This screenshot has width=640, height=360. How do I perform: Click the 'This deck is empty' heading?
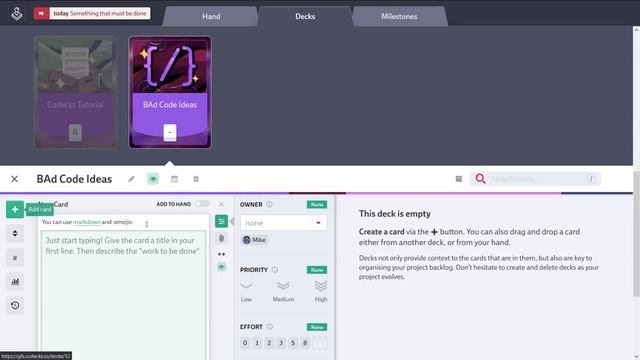395,213
